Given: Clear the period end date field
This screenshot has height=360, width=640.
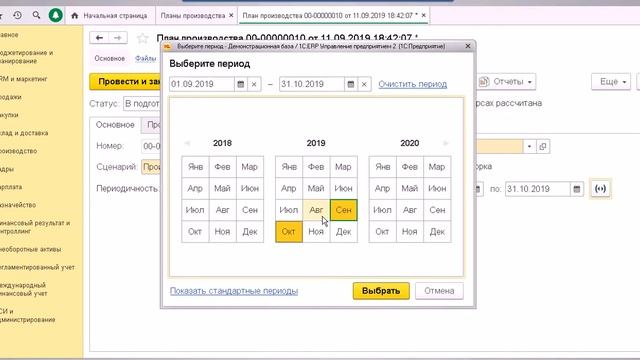Looking at the screenshot, I should click(x=364, y=84).
